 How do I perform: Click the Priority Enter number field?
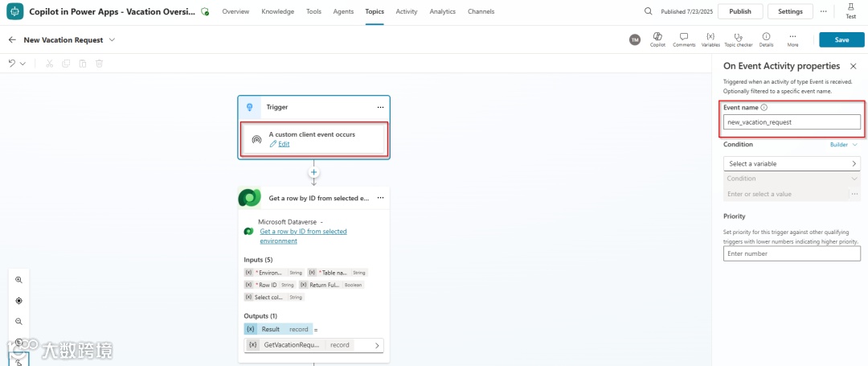(792, 253)
